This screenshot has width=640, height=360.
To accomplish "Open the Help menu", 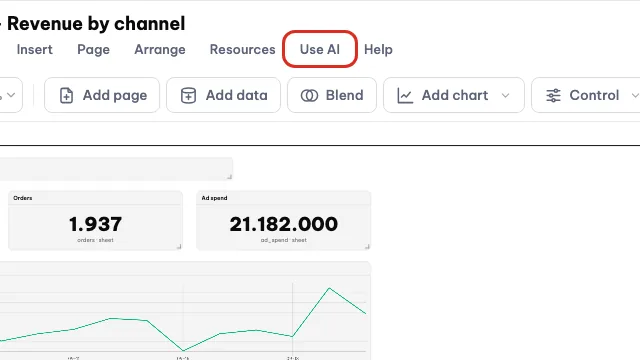I will (378, 49).
